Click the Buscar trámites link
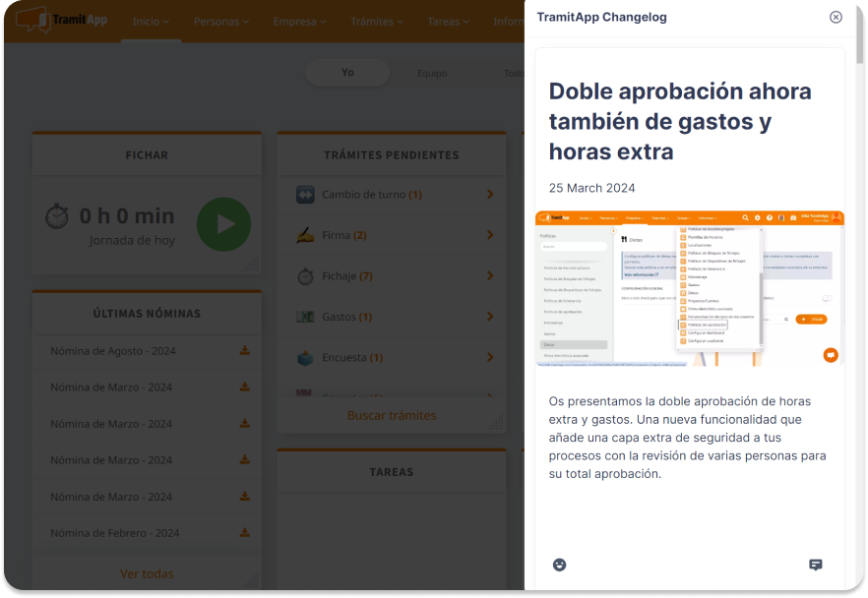868x598 pixels. tap(391, 415)
